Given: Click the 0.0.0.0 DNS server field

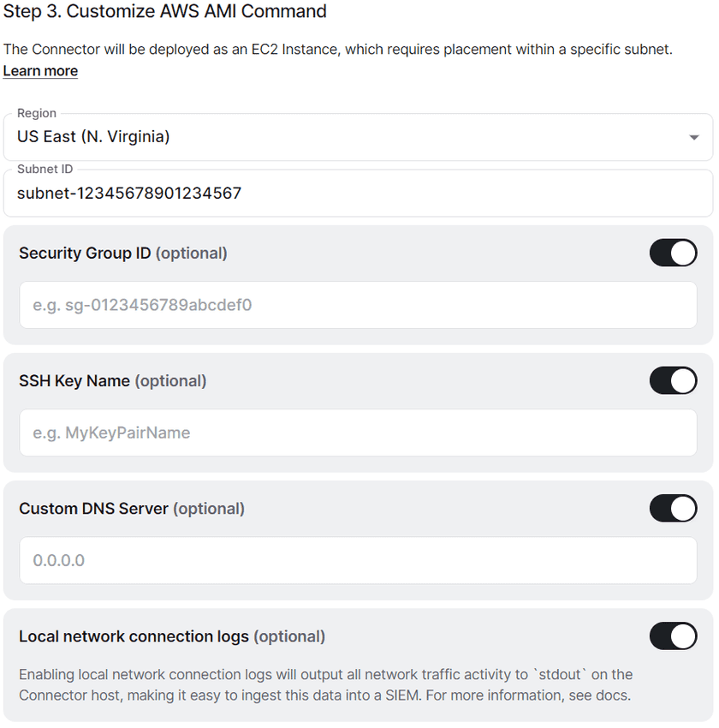Looking at the screenshot, I should tap(359, 559).
